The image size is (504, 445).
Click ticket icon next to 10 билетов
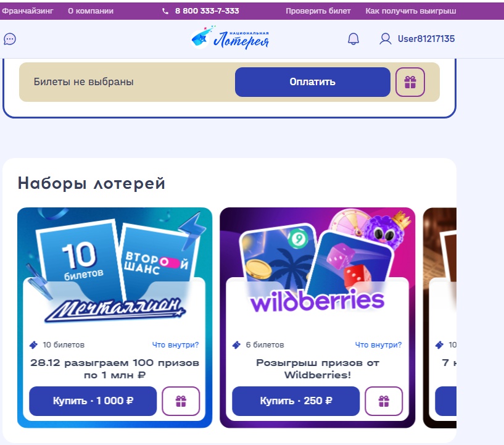(x=33, y=345)
